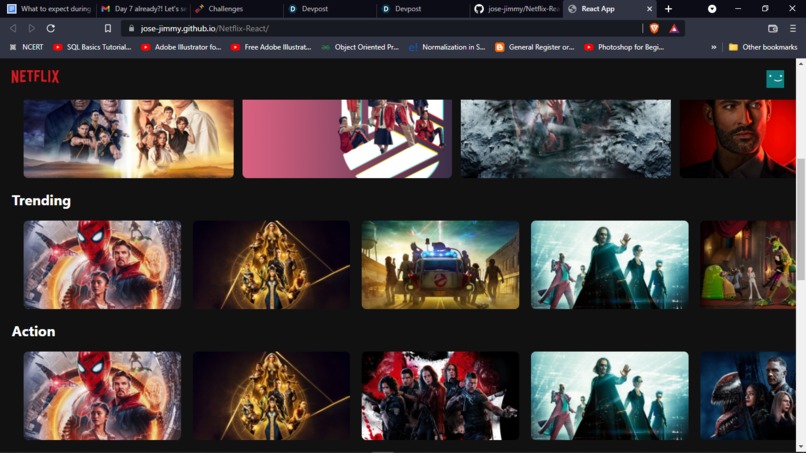Open golden Eternals poster in Trending

[x=271, y=265]
